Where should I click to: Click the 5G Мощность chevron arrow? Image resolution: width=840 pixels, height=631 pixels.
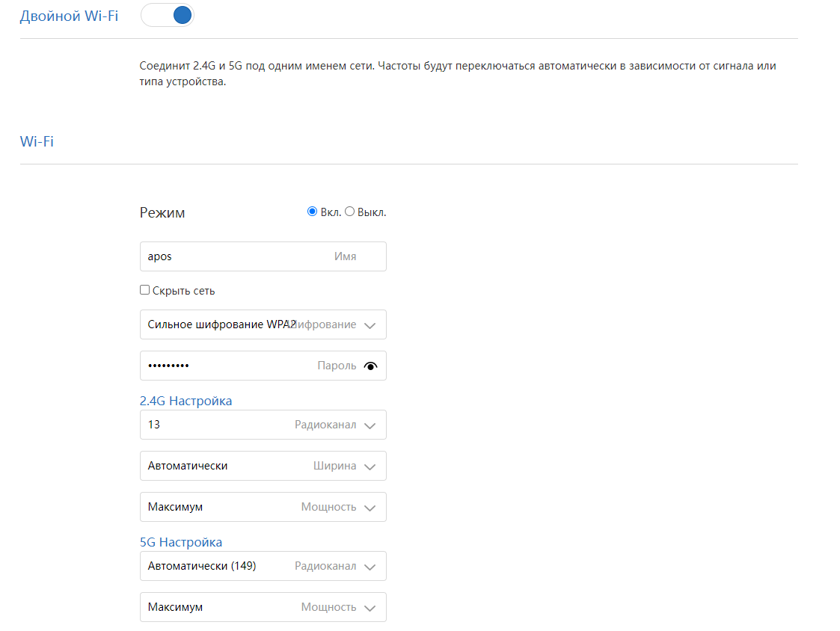pos(370,608)
